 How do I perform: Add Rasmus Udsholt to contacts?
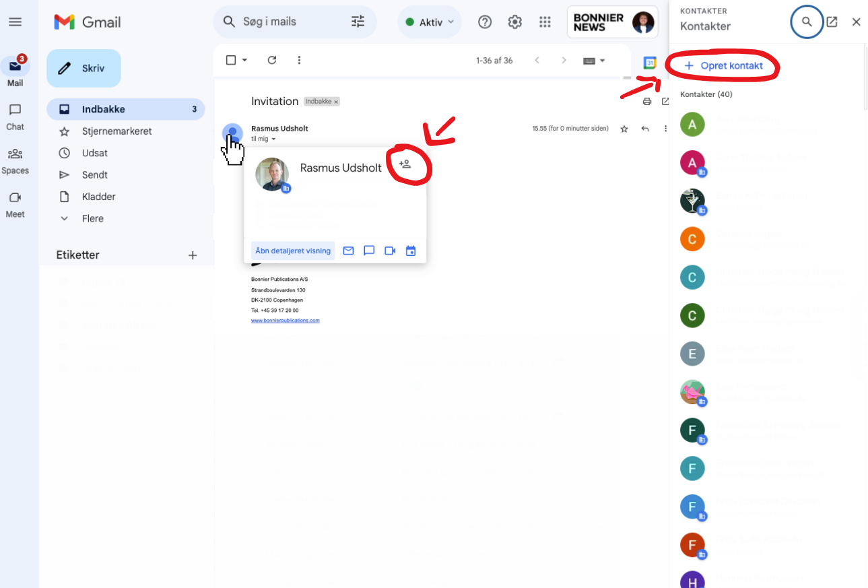click(x=405, y=164)
